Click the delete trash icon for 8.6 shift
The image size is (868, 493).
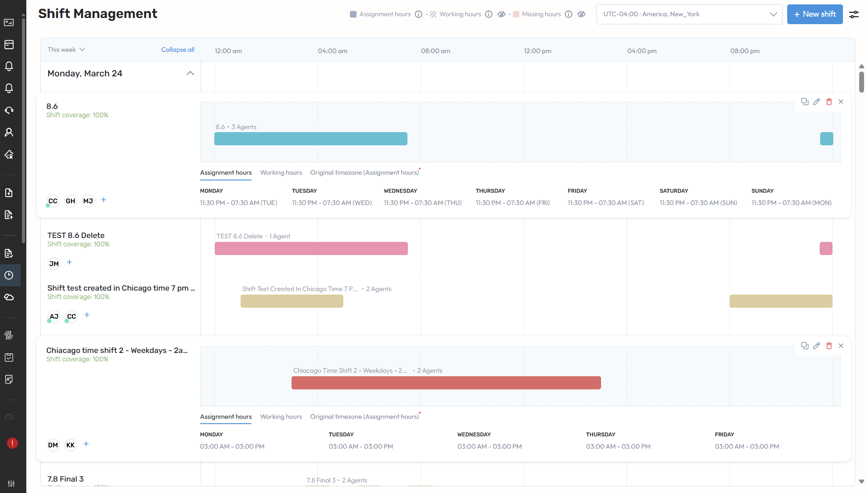(829, 102)
